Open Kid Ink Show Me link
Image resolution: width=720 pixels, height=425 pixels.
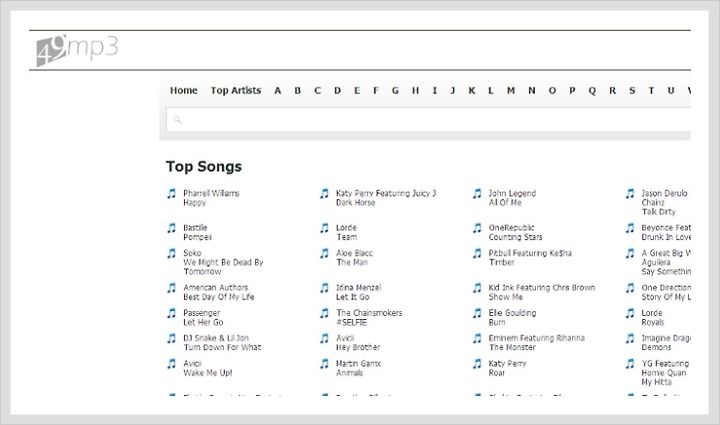point(542,292)
